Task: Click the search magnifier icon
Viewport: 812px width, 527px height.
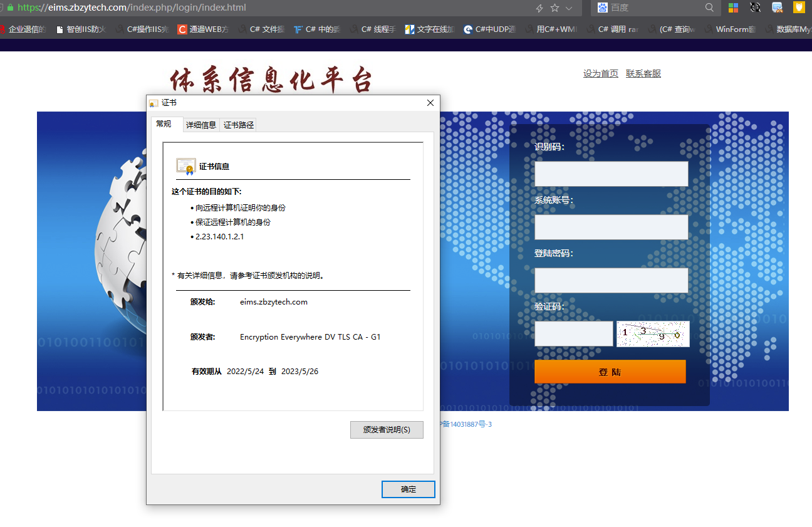Action: [x=709, y=8]
